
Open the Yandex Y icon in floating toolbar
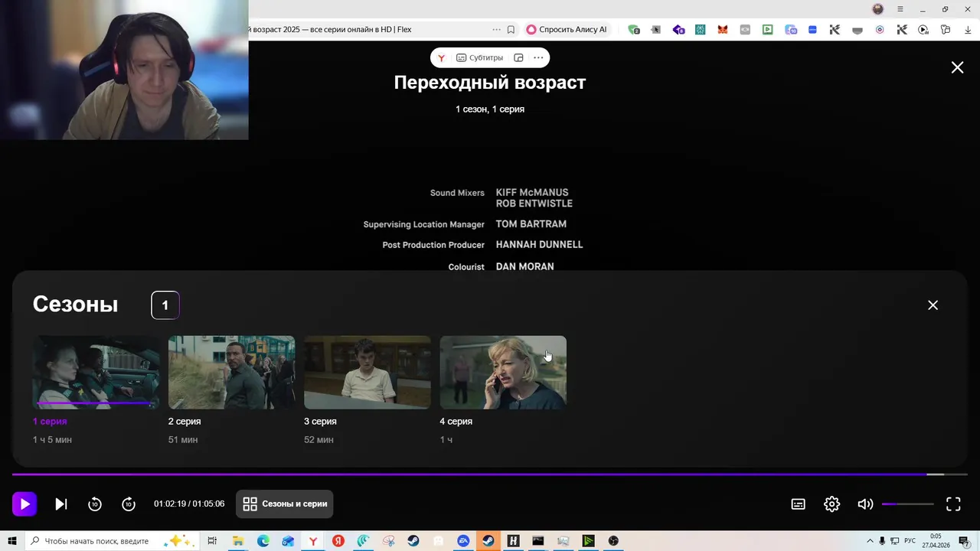pos(441,57)
